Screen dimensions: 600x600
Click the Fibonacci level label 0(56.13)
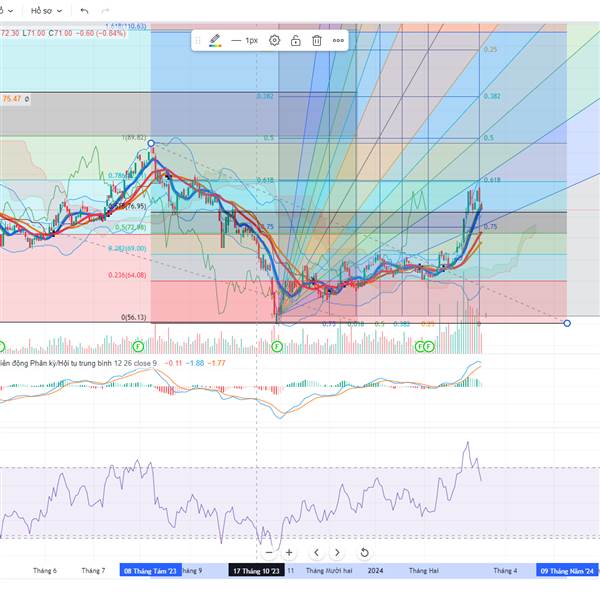(x=134, y=317)
